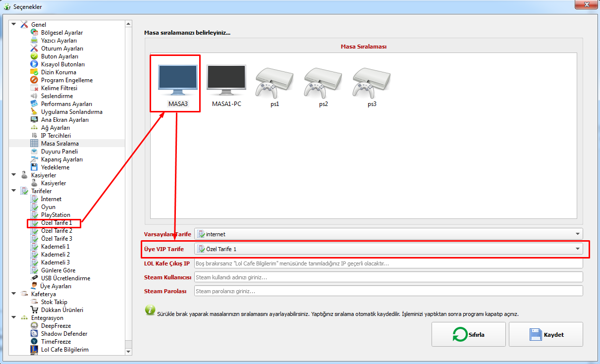Click the Steam Kullanıcısı input field
This screenshot has width=600, height=364.
[x=388, y=277]
